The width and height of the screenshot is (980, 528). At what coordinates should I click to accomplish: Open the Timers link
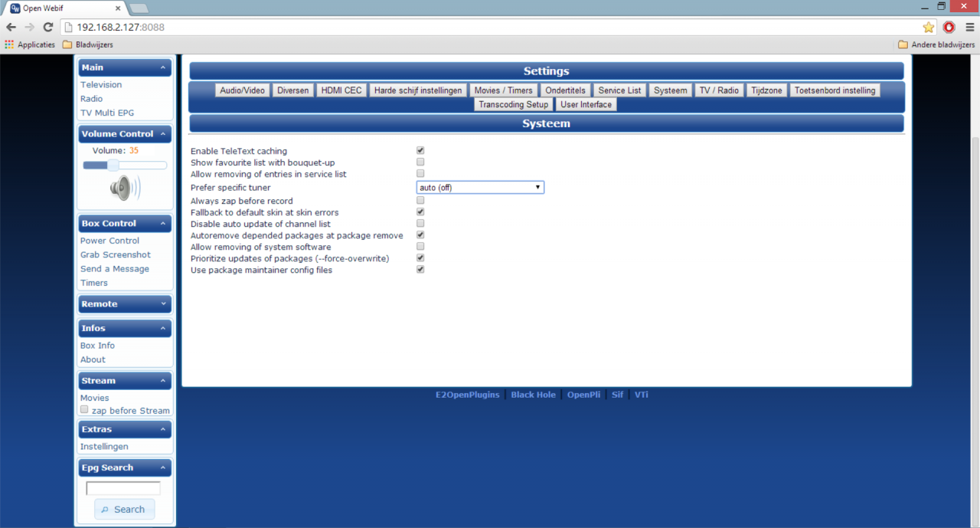94,283
